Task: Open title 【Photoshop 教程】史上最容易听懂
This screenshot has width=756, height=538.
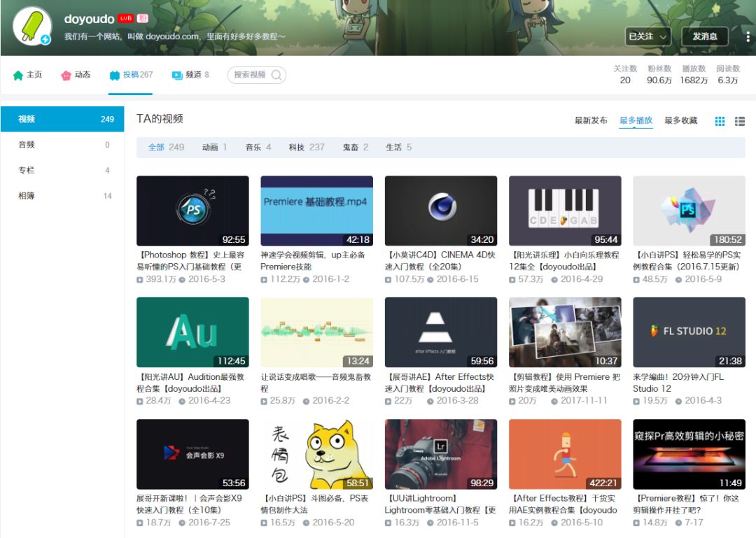Action: [x=191, y=261]
